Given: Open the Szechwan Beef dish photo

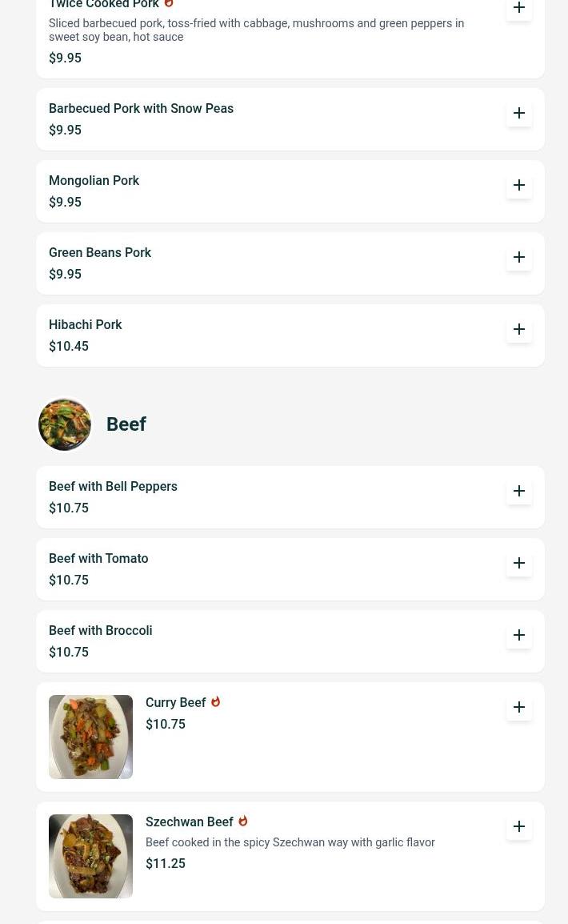Looking at the screenshot, I should 90,856.
